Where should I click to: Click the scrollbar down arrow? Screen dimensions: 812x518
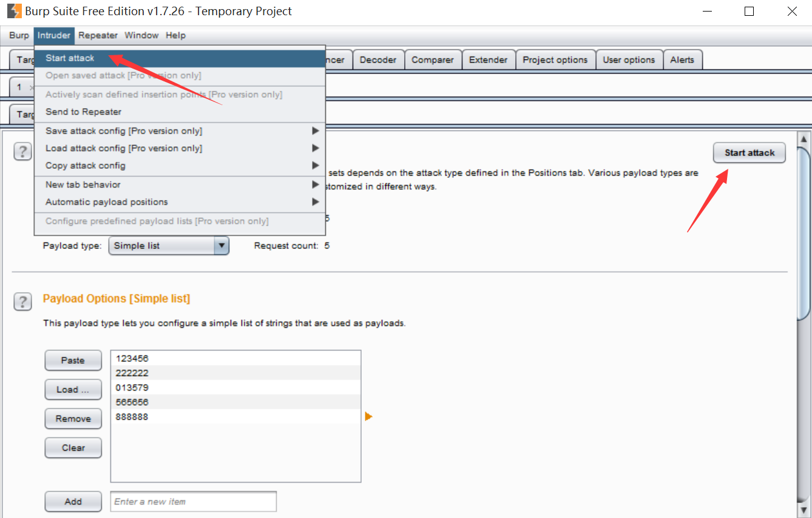click(804, 510)
